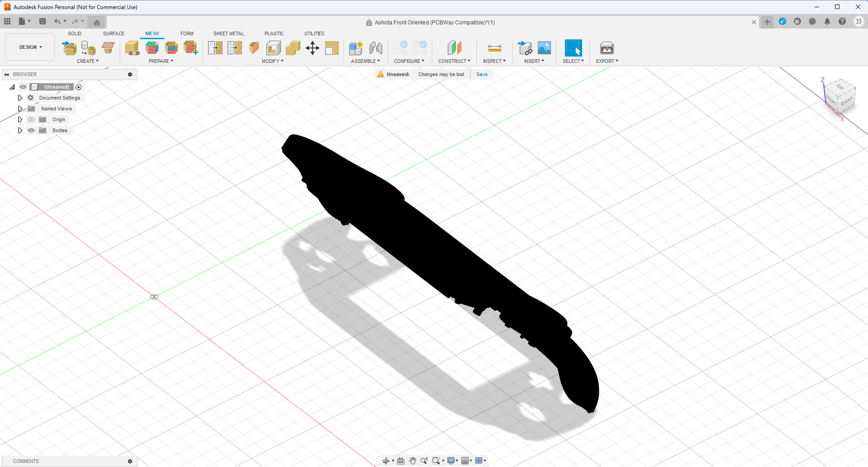Select the Measure ruler tool

(x=494, y=48)
